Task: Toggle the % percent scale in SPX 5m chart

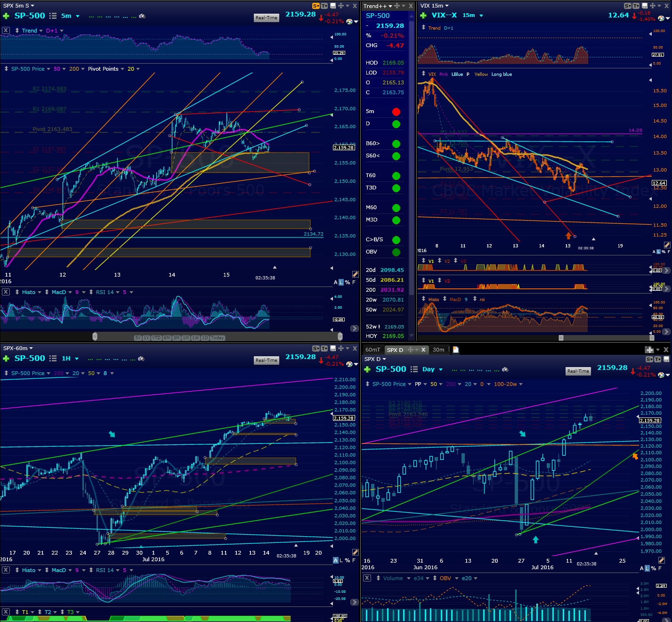Action: tap(348, 282)
